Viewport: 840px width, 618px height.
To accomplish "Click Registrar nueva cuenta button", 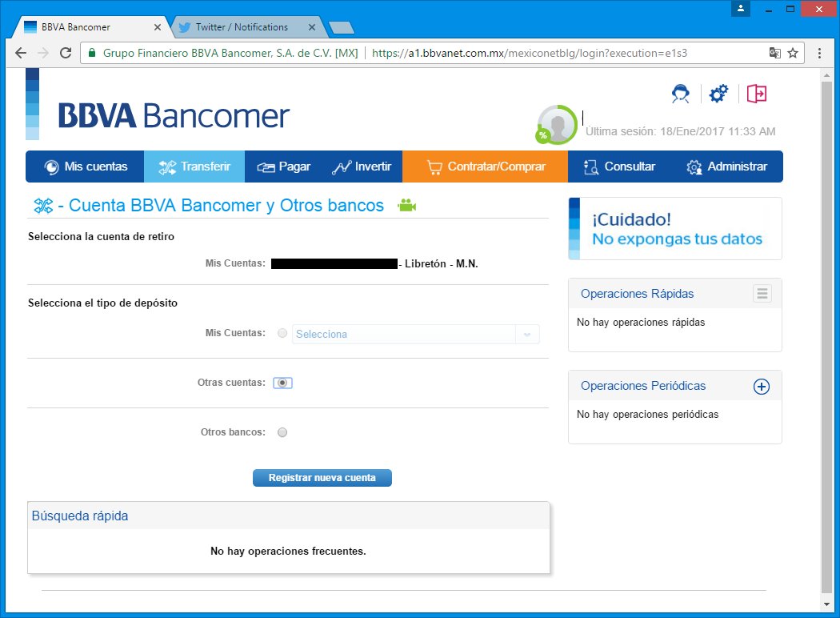I will coord(322,478).
